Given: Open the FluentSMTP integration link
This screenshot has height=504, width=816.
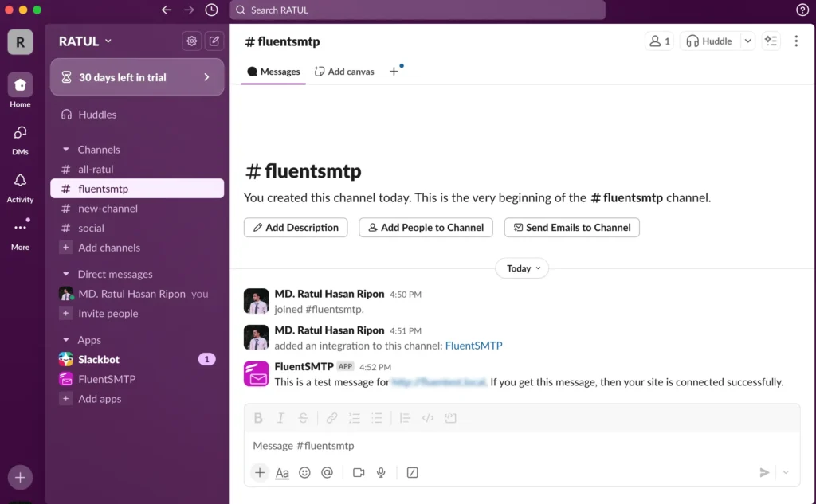Looking at the screenshot, I should tap(473, 346).
